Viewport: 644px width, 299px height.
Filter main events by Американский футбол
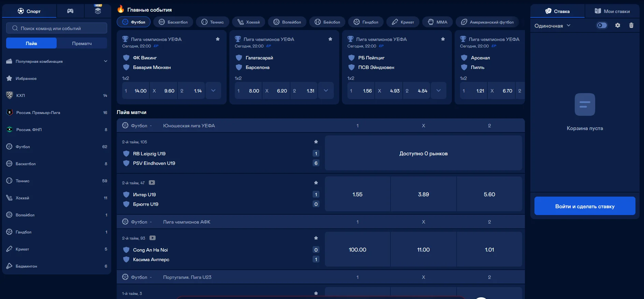tap(487, 22)
